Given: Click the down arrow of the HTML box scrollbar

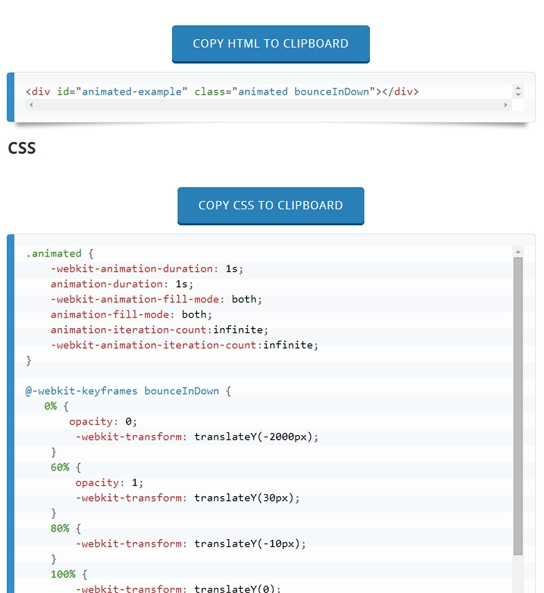Looking at the screenshot, I should 518,95.
